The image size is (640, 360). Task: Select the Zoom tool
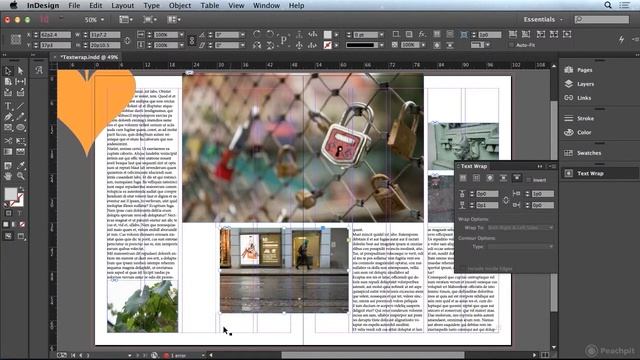tap(20, 176)
